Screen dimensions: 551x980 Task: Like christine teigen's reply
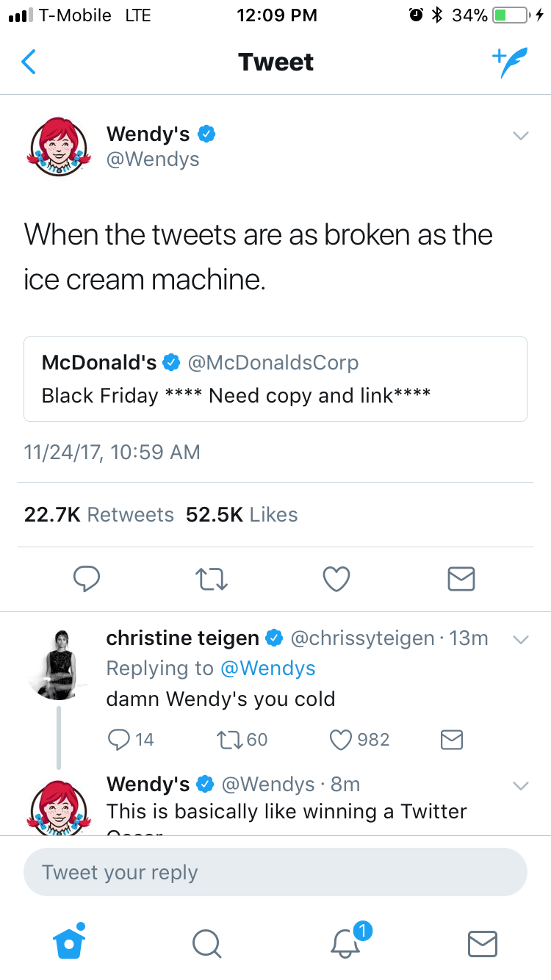click(341, 739)
